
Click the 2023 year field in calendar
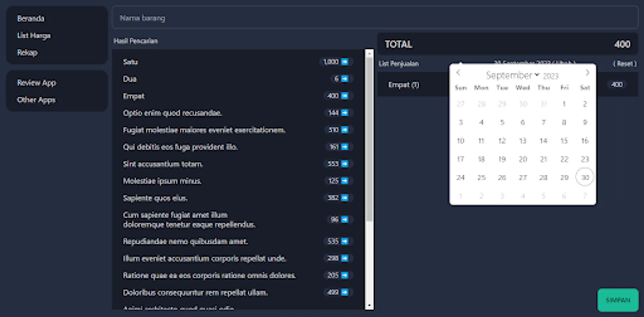click(x=551, y=76)
